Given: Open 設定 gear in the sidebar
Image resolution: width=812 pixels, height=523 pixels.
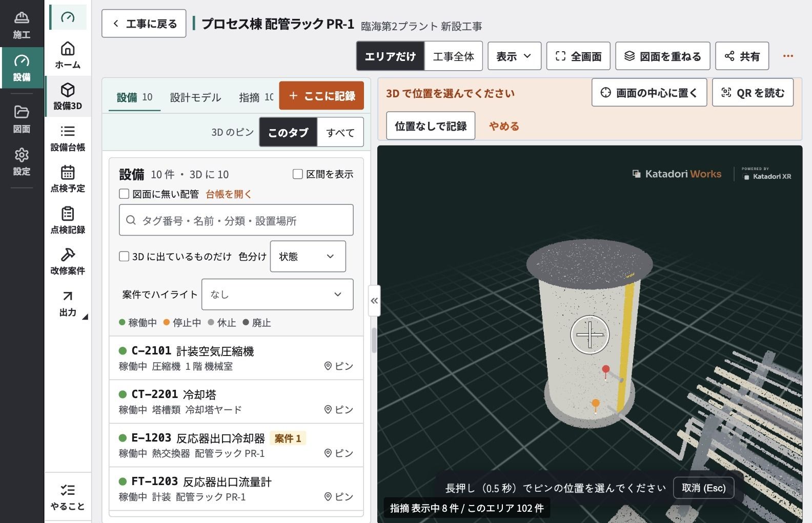Looking at the screenshot, I should [22, 162].
